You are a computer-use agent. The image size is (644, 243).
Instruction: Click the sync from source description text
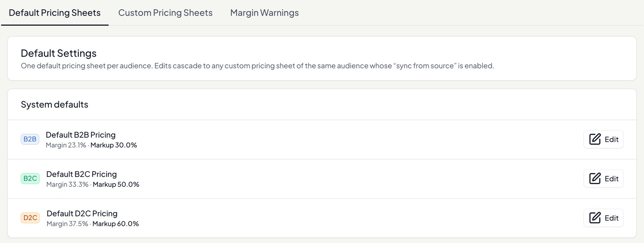tap(258, 66)
